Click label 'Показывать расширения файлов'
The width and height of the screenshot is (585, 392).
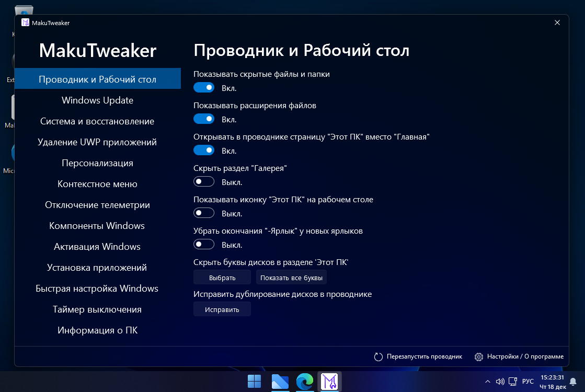point(255,105)
